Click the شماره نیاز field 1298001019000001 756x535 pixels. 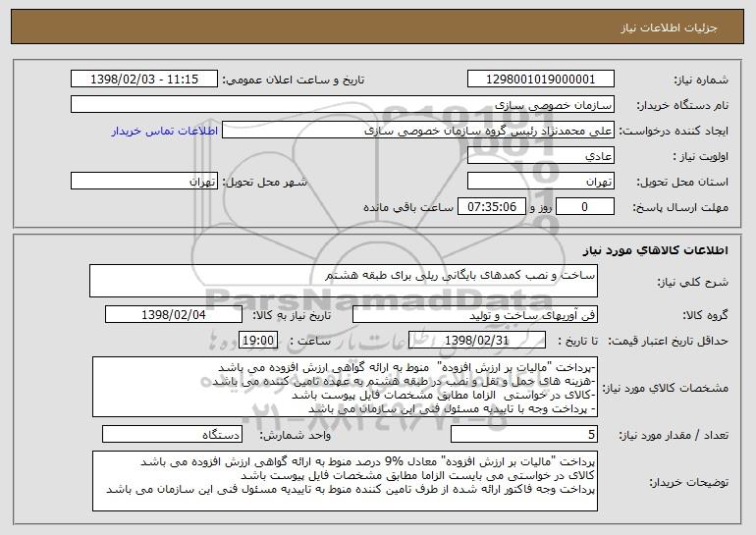click(540, 79)
